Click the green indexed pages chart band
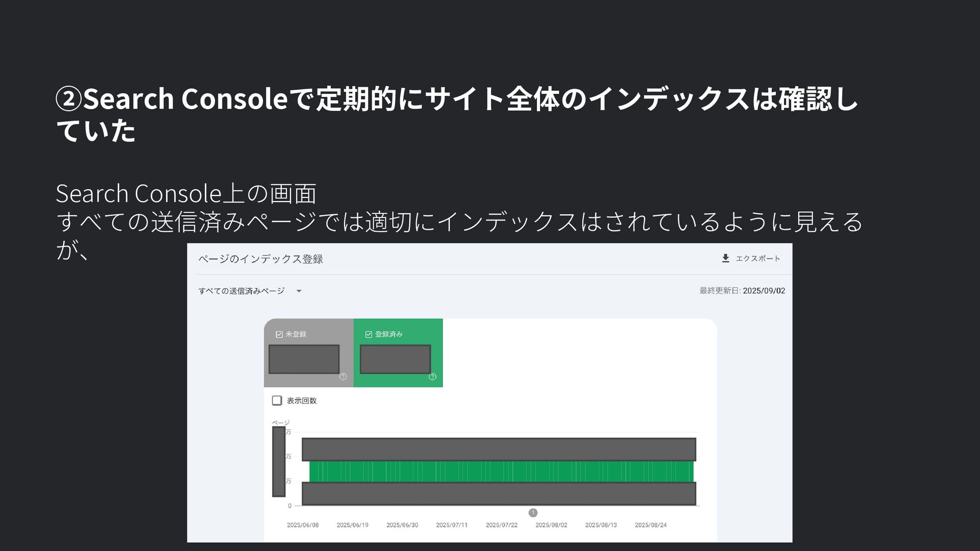Viewport: 980px width, 551px height. pos(501,471)
